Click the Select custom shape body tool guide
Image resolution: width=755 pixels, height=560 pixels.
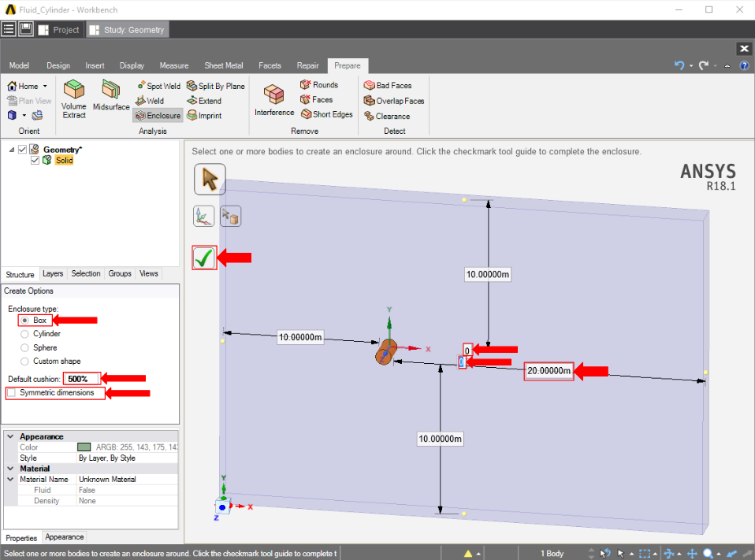coord(231,216)
